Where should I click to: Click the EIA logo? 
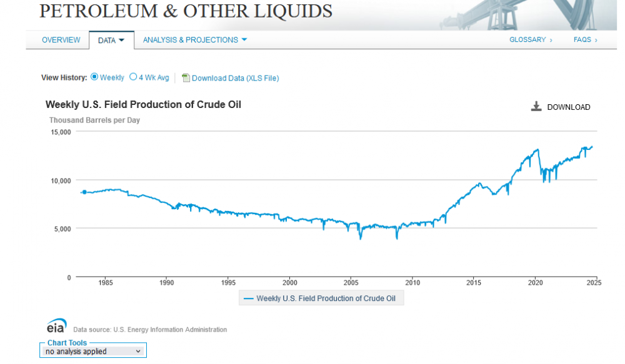click(x=56, y=326)
